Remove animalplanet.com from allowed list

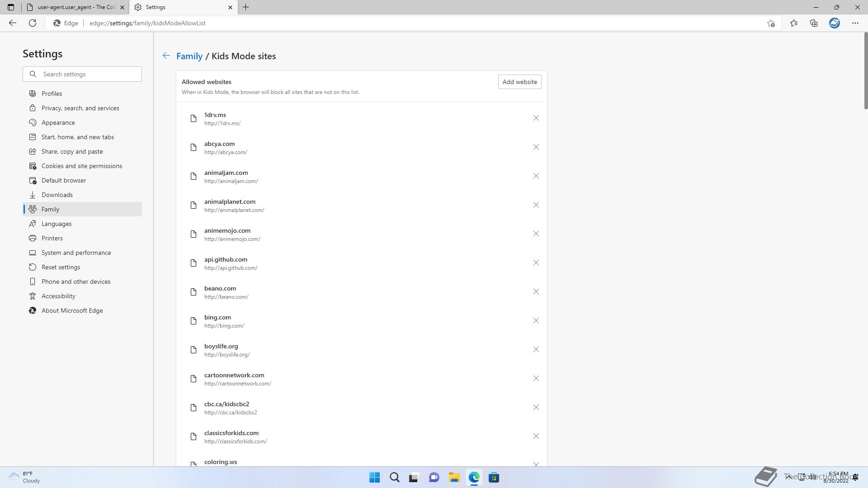click(536, 205)
